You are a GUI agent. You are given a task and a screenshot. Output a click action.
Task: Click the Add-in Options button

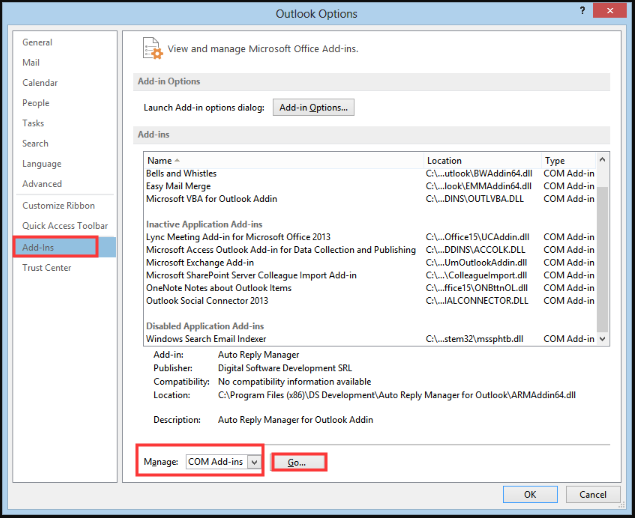[x=313, y=107]
